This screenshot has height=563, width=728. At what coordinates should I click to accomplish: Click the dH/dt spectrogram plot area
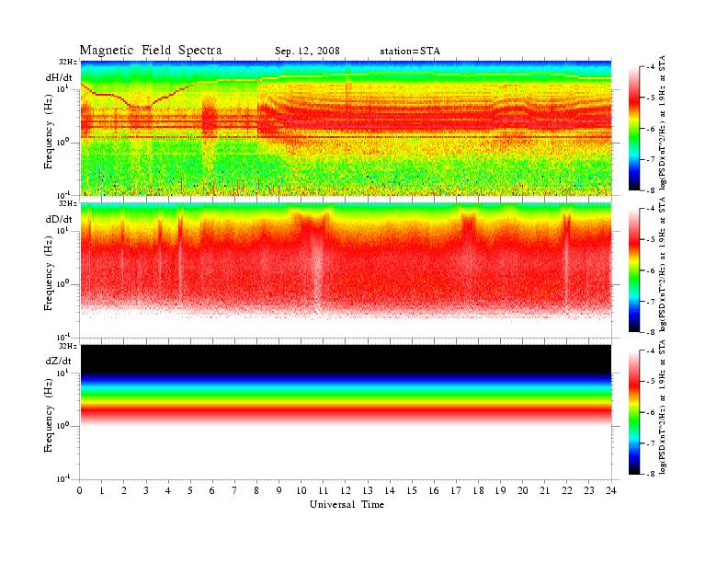[x=346, y=128]
